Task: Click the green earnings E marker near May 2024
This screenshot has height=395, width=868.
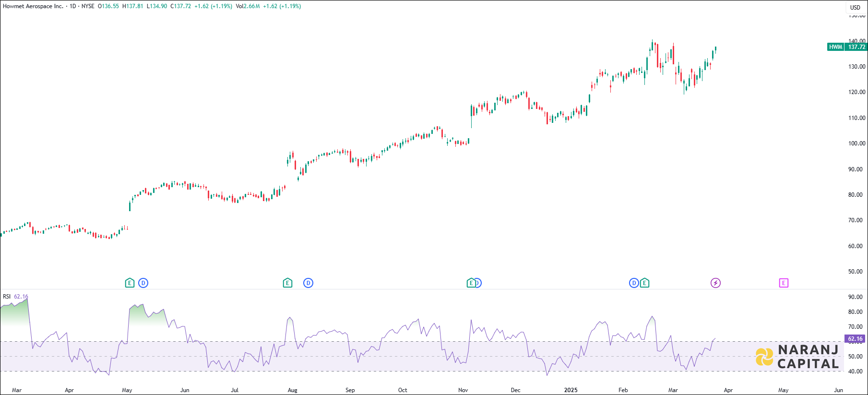Action: (x=130, y=283)
